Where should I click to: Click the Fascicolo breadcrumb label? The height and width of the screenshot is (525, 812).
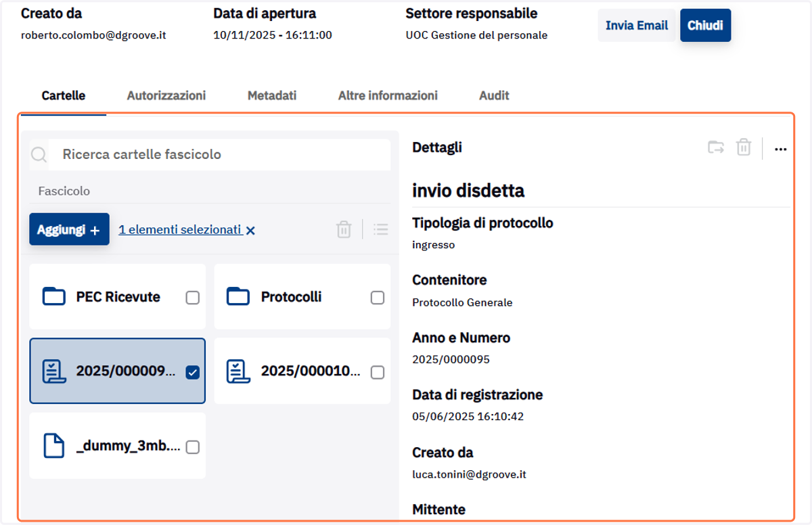(x=64, y=191)
